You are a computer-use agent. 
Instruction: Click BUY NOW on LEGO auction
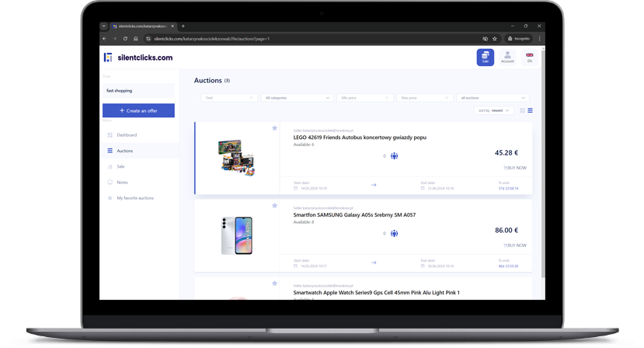pyautogui.click(x=515, y=168)
